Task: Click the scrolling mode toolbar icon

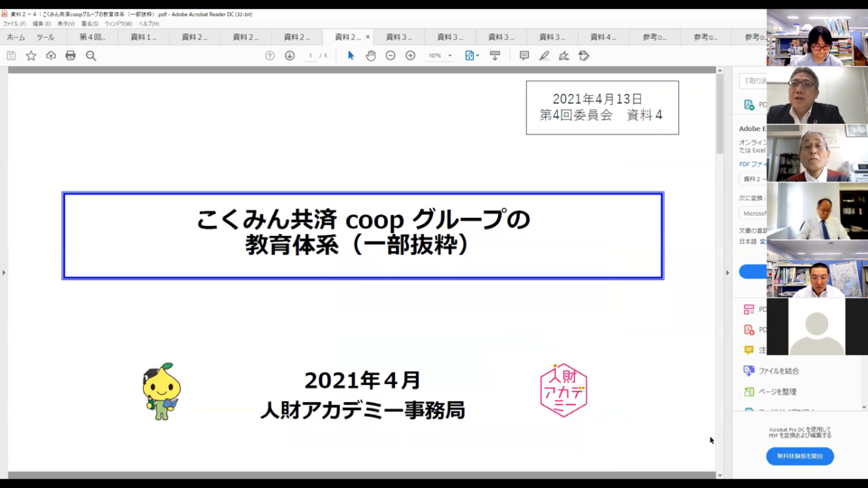Action: 495,56
